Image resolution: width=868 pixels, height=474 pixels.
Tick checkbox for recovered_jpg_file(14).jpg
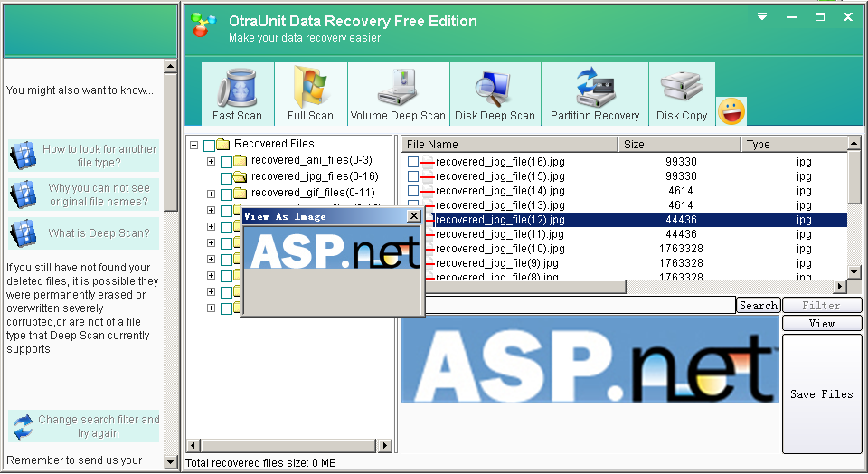[x=413, y=191]
